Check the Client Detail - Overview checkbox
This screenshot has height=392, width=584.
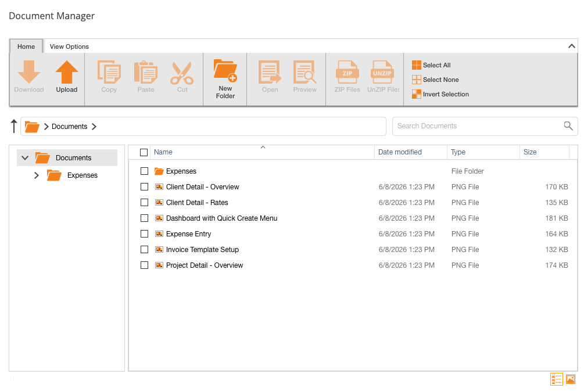145,186
